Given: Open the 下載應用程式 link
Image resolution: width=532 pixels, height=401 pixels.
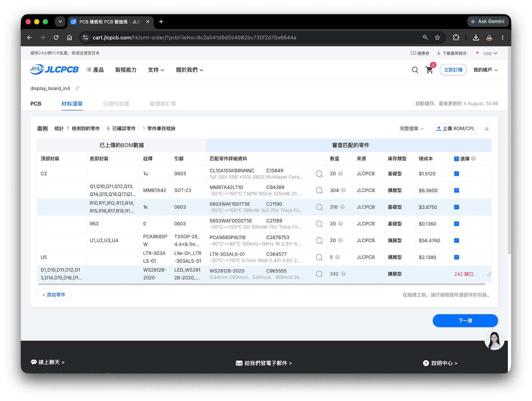Looking at the screenshot, I should coord(452,53).
